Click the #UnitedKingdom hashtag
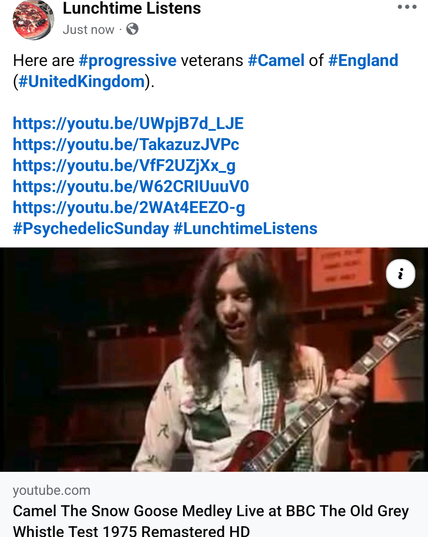 (82, 82)
